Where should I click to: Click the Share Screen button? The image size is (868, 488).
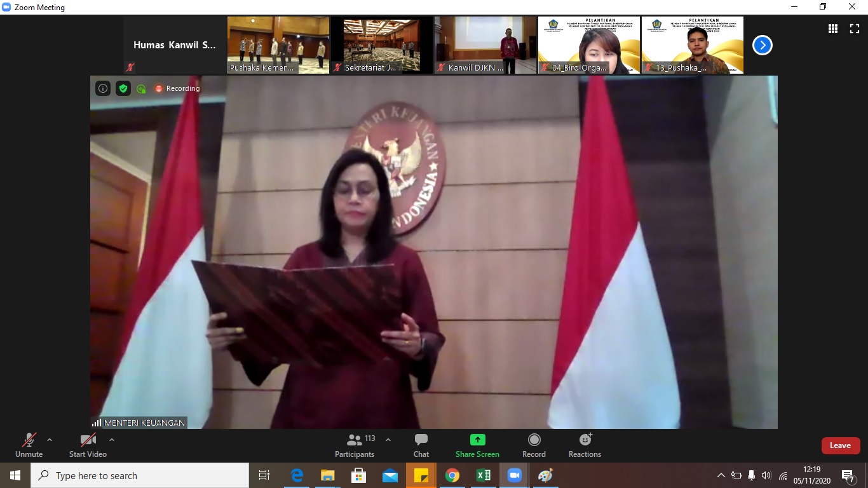tap(477, 445)
